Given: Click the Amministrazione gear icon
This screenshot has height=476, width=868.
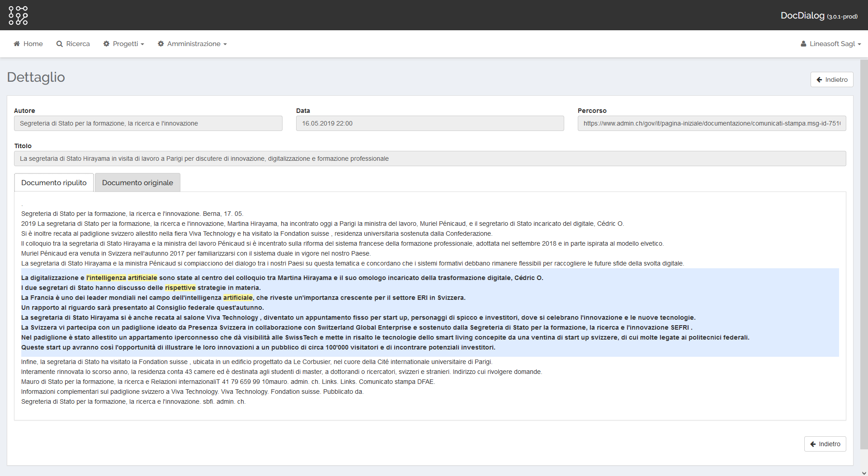Looking at the screenshot, I should click(x=160, y=44).
